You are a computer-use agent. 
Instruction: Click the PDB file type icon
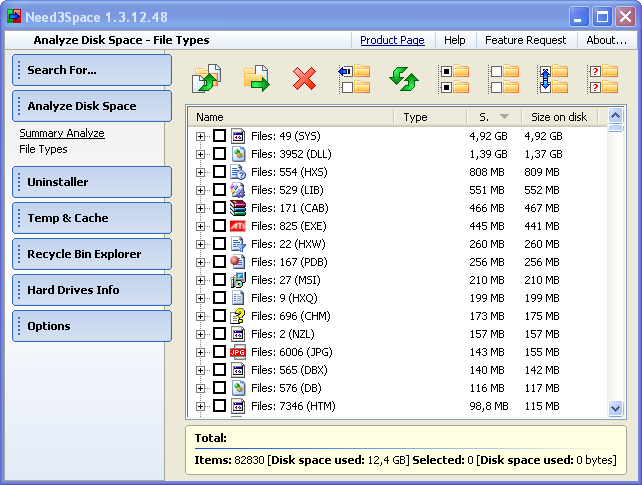click(238, 262)
